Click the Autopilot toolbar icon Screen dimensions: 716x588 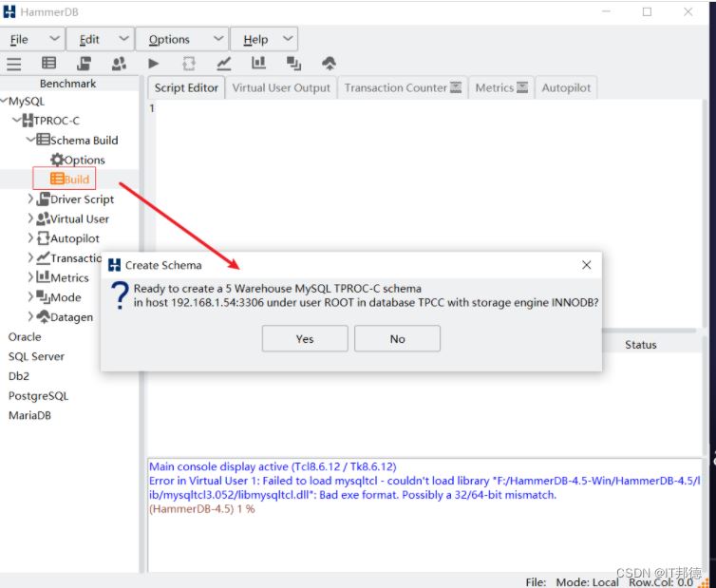click(x=189, y=64)
